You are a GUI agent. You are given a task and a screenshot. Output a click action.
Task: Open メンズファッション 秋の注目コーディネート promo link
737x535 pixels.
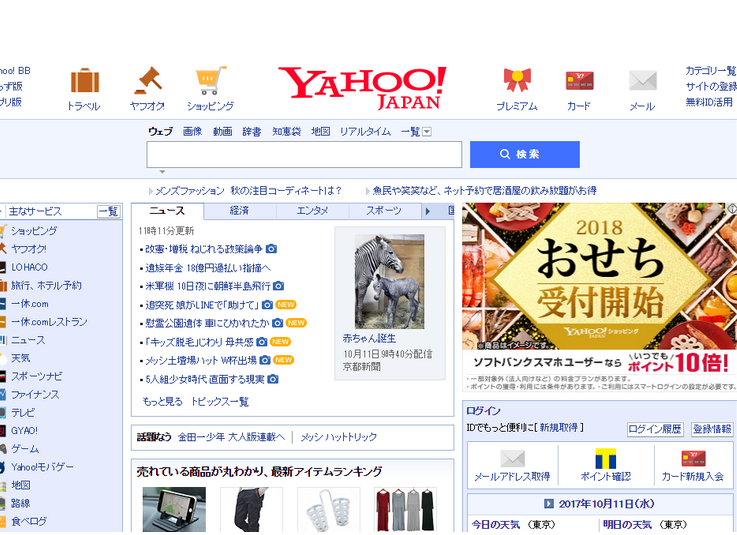pyautogui.click(x=249, y=190)
